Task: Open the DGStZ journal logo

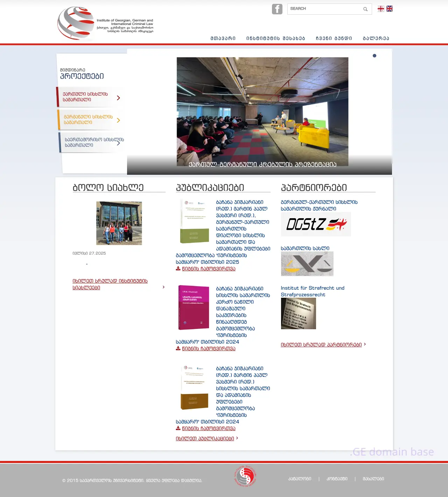Action: pyautogui.click(x=316, y=224)
